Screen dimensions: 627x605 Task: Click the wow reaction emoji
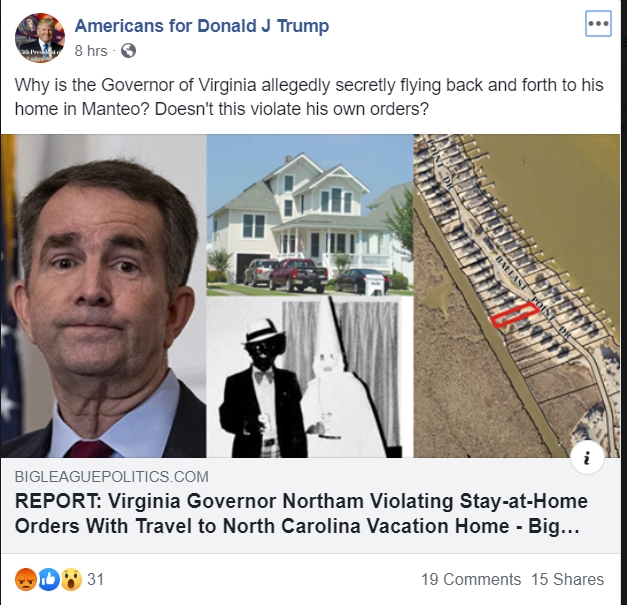coord(72,579)
